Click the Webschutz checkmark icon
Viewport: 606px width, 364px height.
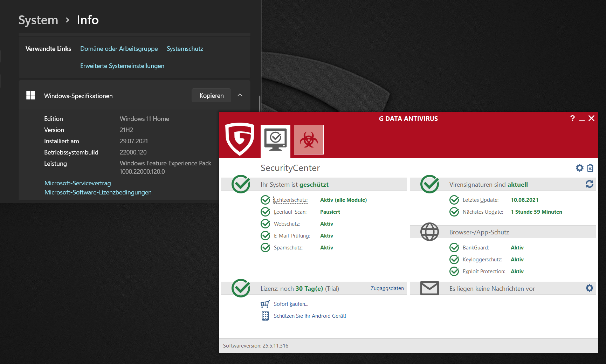click(x=266, y=224)
